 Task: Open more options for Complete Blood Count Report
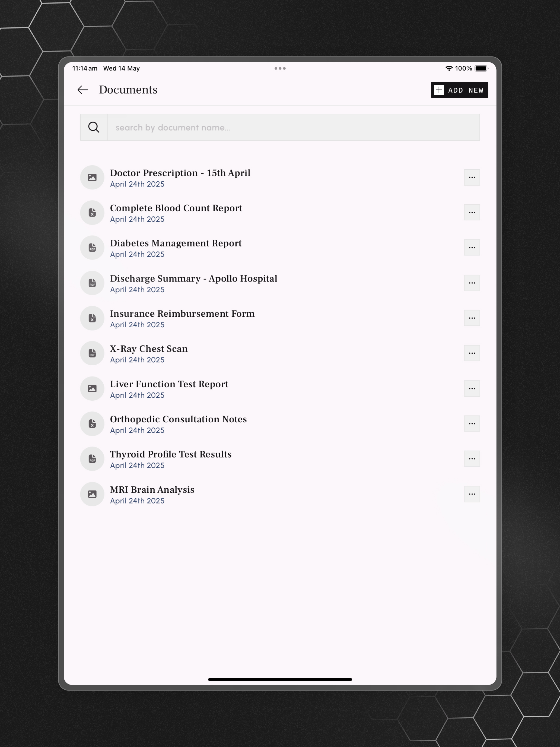point(472,213)
